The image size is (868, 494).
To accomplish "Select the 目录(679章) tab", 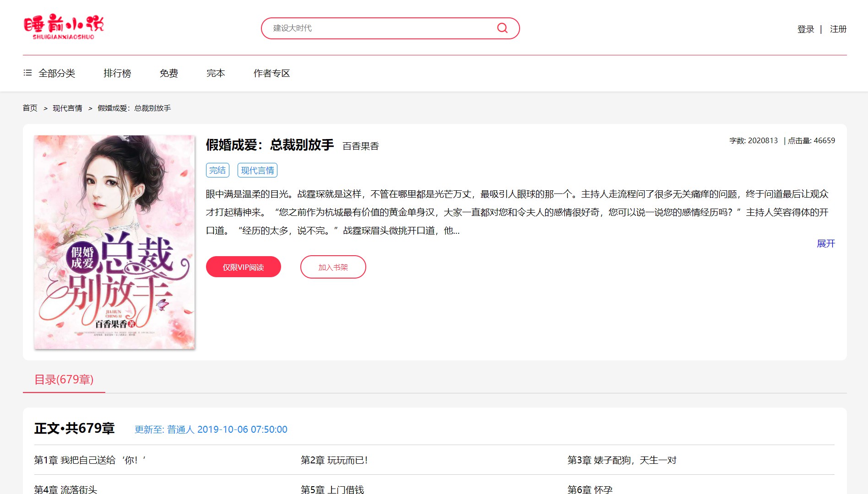I will coord(64,380).
